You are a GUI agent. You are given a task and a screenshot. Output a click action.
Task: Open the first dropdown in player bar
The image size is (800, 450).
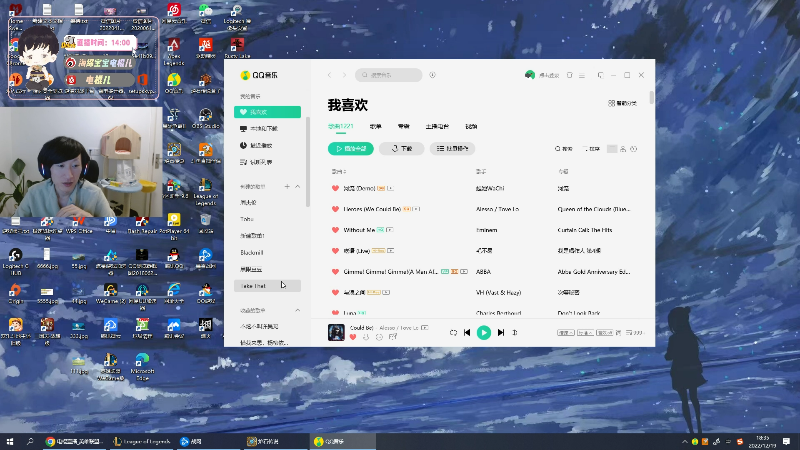click(566, 333)
